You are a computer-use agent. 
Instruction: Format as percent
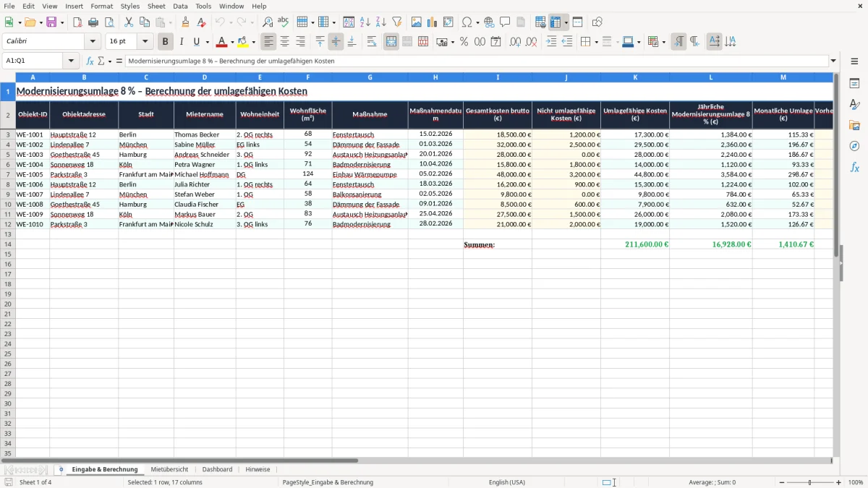coord(464,42)
